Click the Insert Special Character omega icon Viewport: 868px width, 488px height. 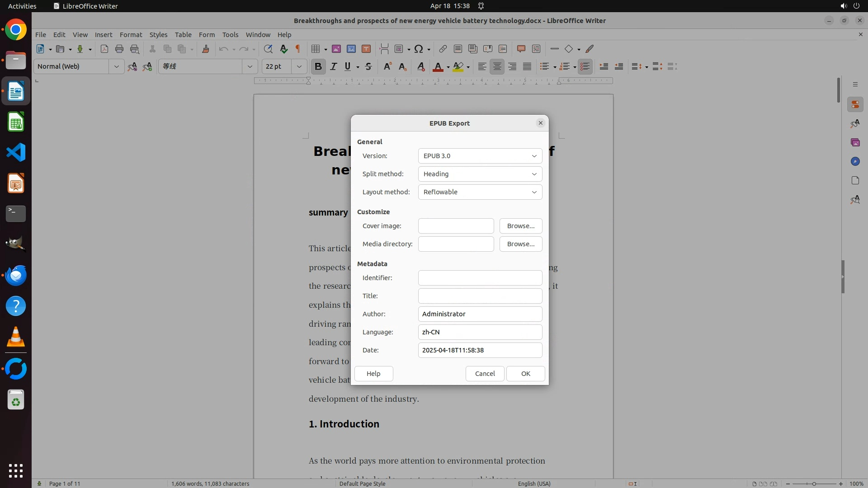(x=419, y=49)
